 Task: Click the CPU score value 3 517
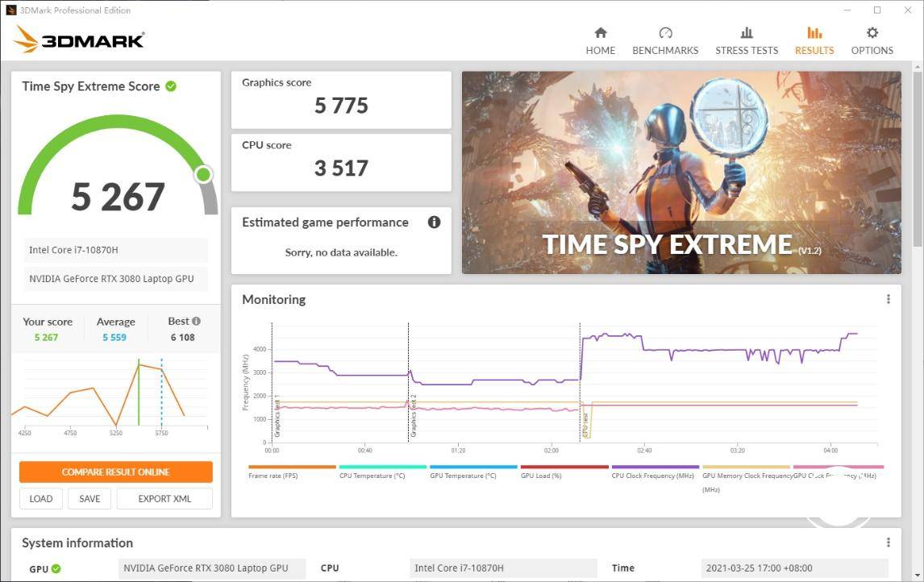click(341, 168)
